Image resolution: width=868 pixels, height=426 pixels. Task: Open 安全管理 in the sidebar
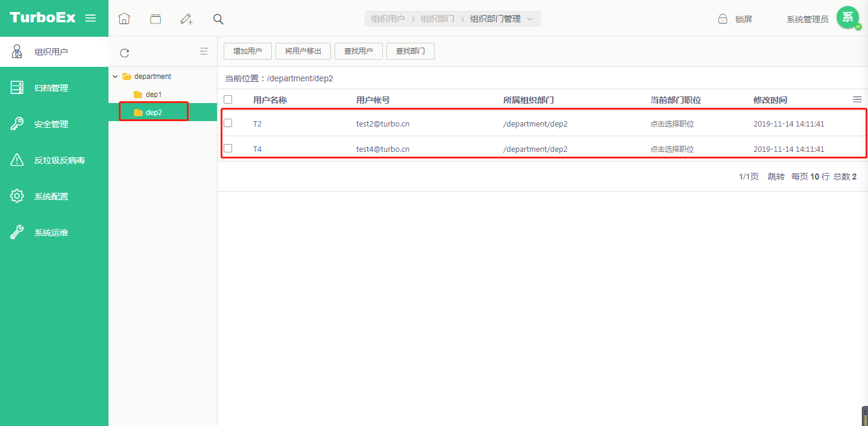(51, 124)
